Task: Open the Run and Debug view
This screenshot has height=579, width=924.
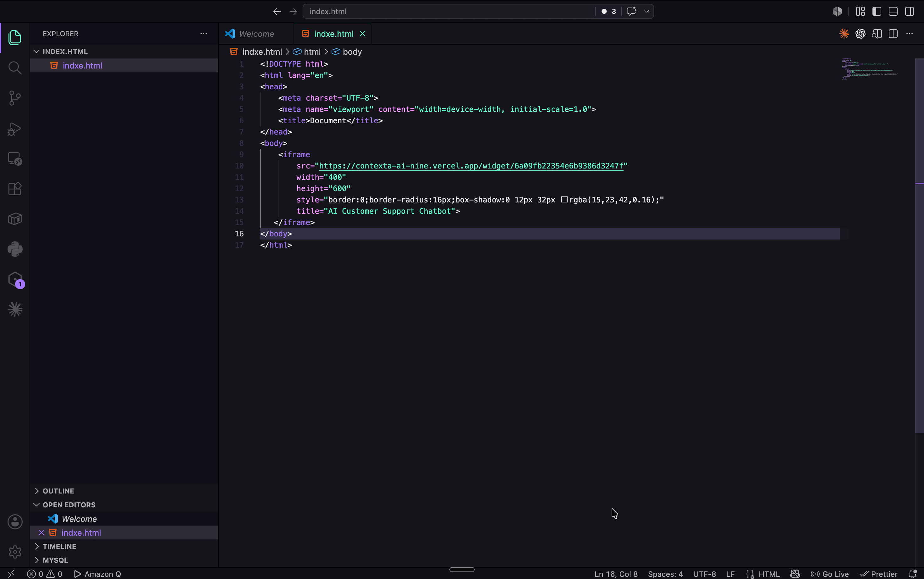Action: tap(15, 129)
